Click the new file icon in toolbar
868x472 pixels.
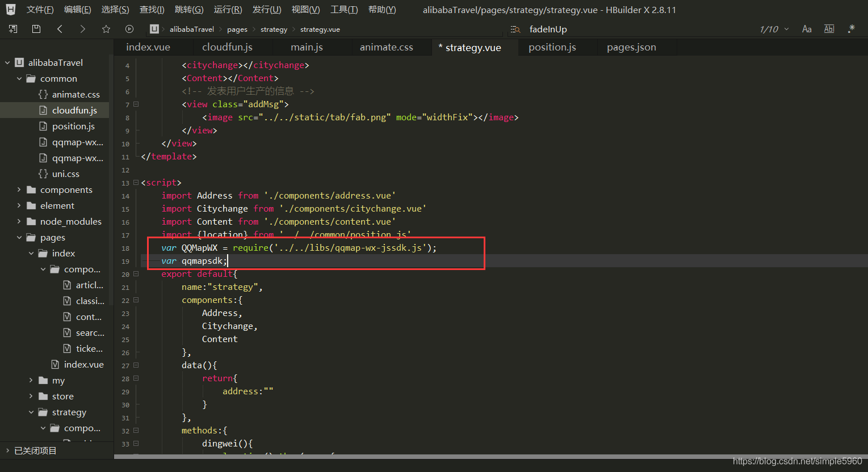pos(13,29)
